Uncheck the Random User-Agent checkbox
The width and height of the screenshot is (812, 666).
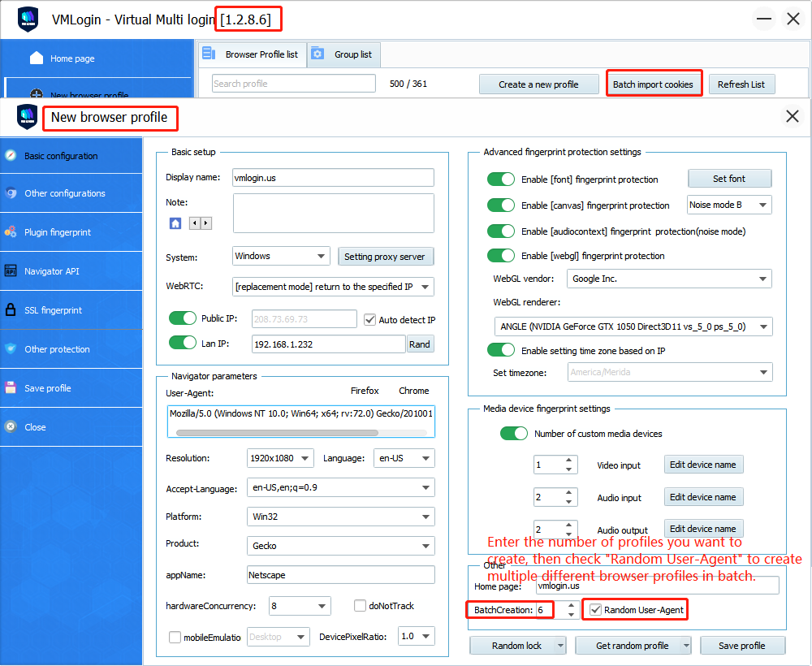click(x=596, y=610)
